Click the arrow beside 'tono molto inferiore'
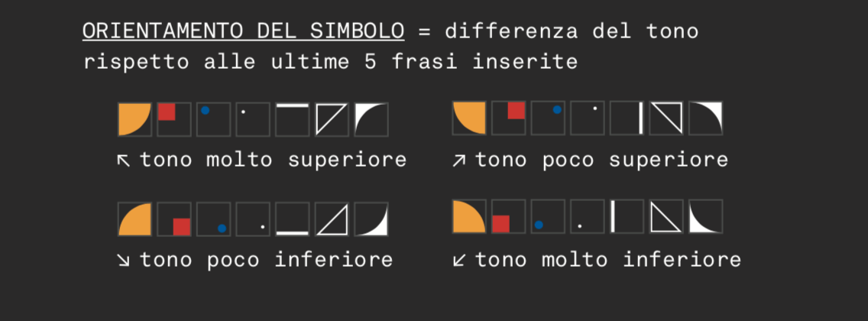This screenshot has width=868, height=321. click(x=458, y=261)
